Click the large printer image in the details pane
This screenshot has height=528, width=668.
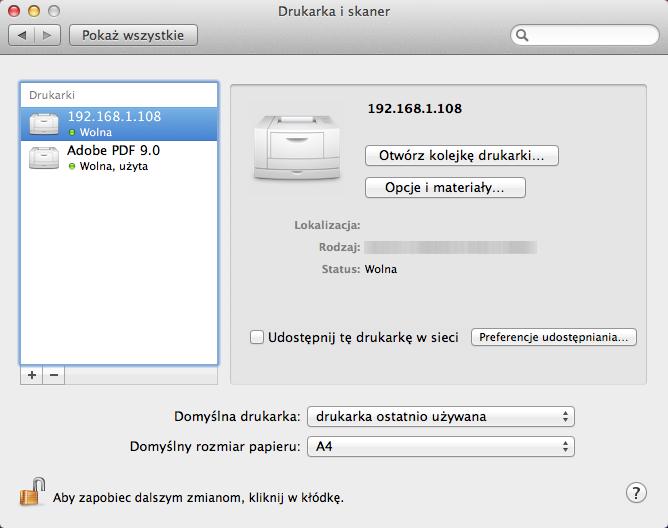(297, 147)
